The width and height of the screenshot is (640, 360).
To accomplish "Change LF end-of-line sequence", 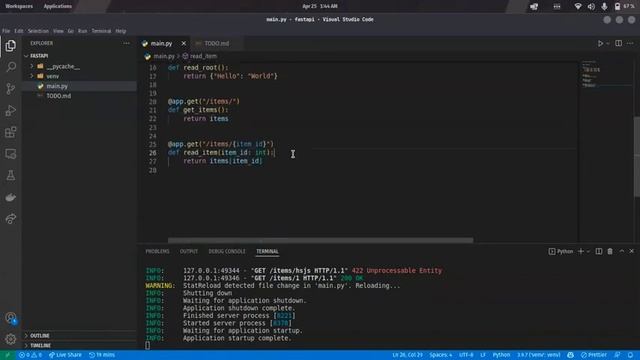I will pos(483,355).
